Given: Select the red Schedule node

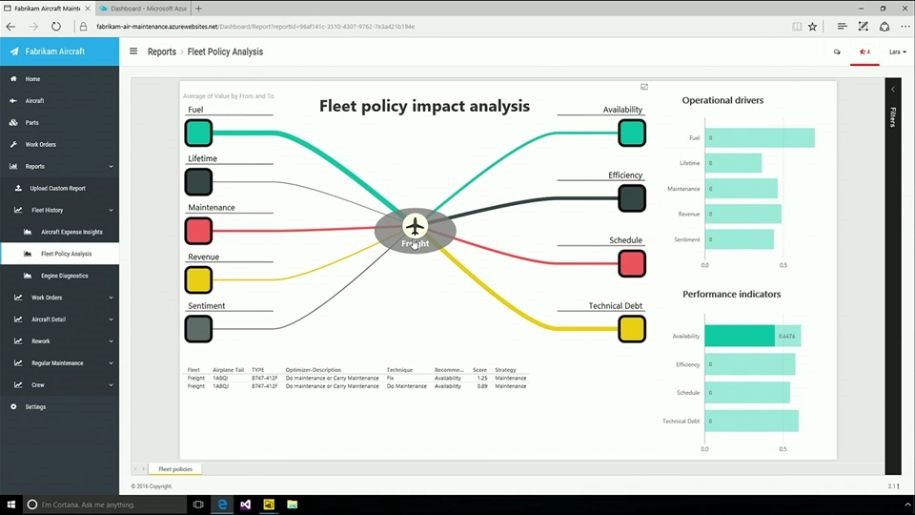Looking at the screenshot, I should (x=632, y=264).
